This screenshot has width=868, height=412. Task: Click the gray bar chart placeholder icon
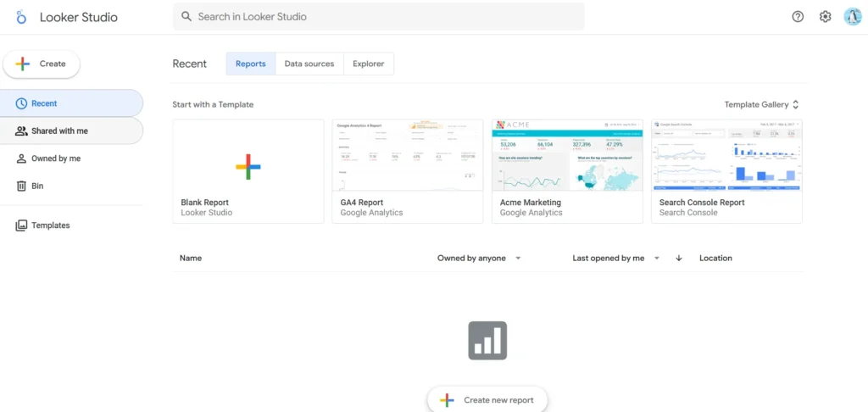(487, 341)
